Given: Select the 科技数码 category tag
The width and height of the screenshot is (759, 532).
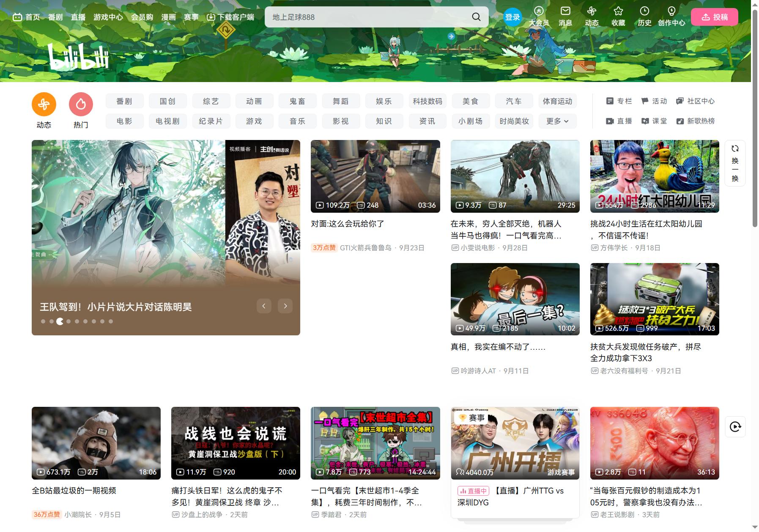Looking at the screenshot, I should (427, 101).
